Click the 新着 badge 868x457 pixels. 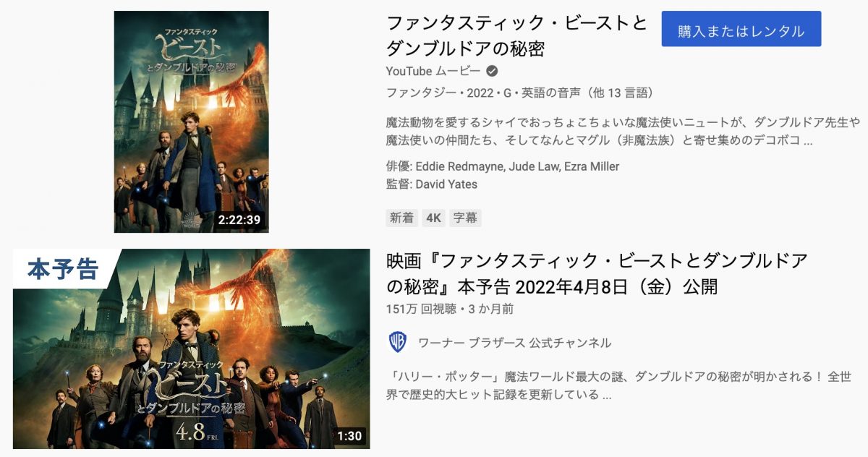(x=401, y=218)
